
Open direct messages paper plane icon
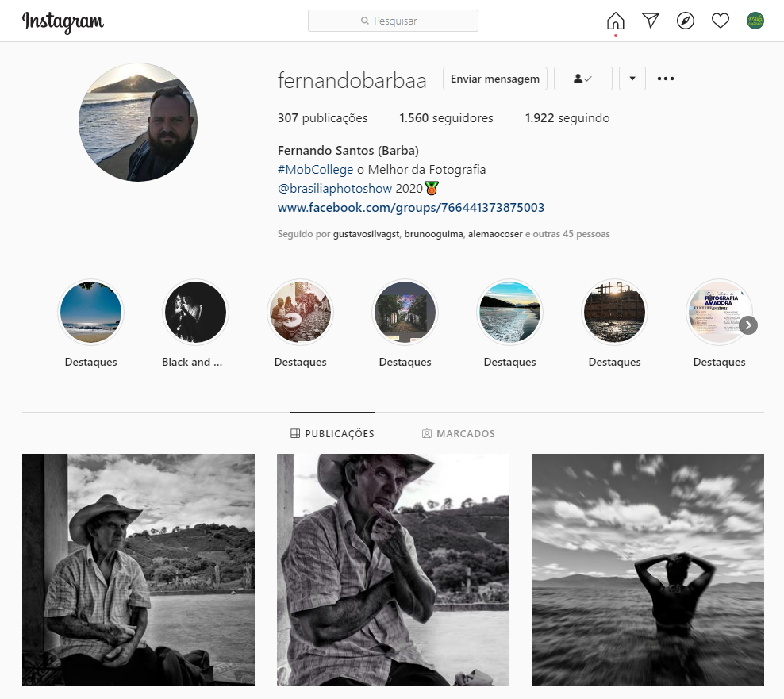pos(651,21)
